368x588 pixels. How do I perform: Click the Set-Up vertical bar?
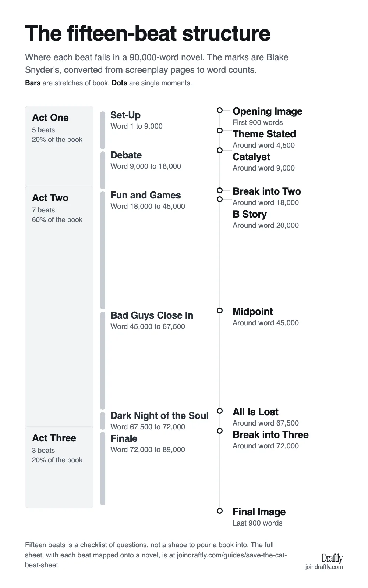103,130
